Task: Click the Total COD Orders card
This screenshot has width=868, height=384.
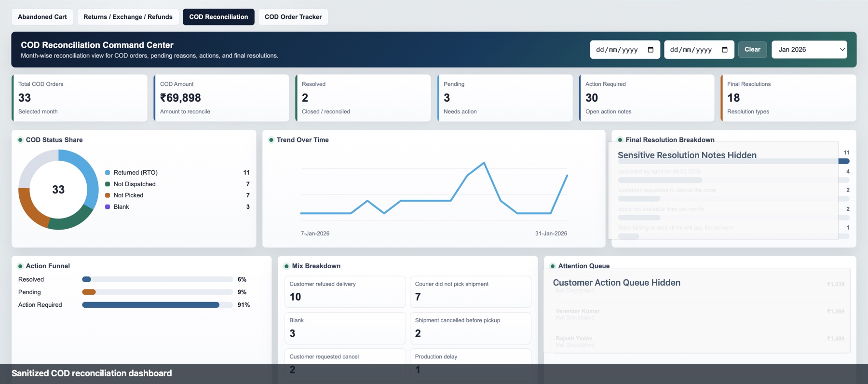Action: [x=80, y=98]
